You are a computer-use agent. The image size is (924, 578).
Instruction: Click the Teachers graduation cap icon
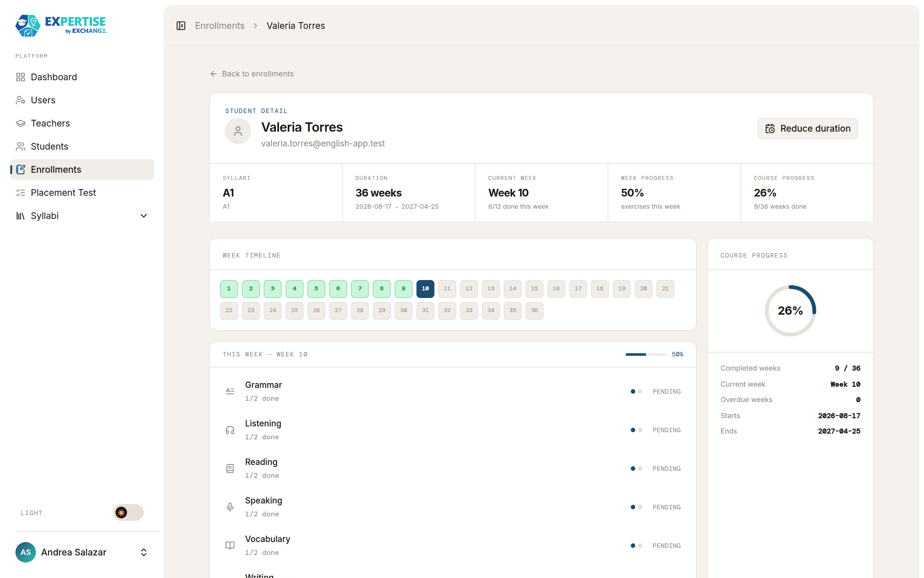21,124
